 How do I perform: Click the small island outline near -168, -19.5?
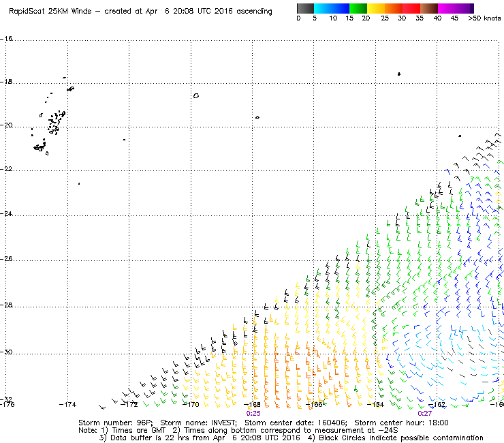pyautogui.click(x=257, y=117)
